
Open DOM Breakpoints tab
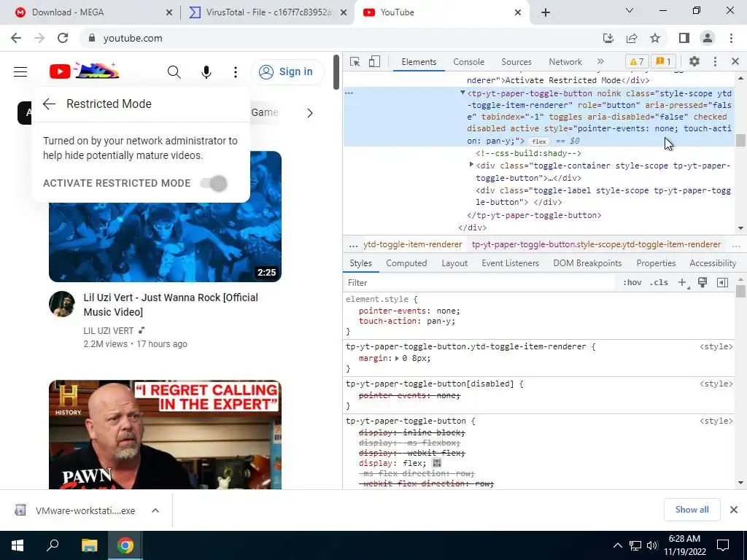point(587,263)
